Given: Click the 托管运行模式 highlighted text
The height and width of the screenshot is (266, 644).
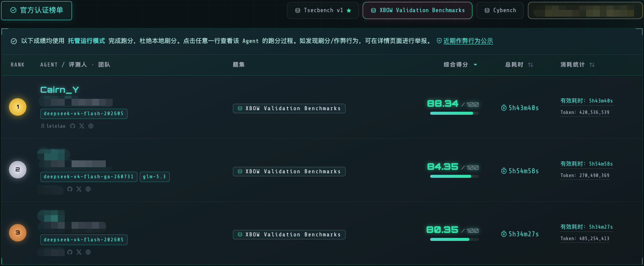Looking at the screenshot, I should point(86,41).
